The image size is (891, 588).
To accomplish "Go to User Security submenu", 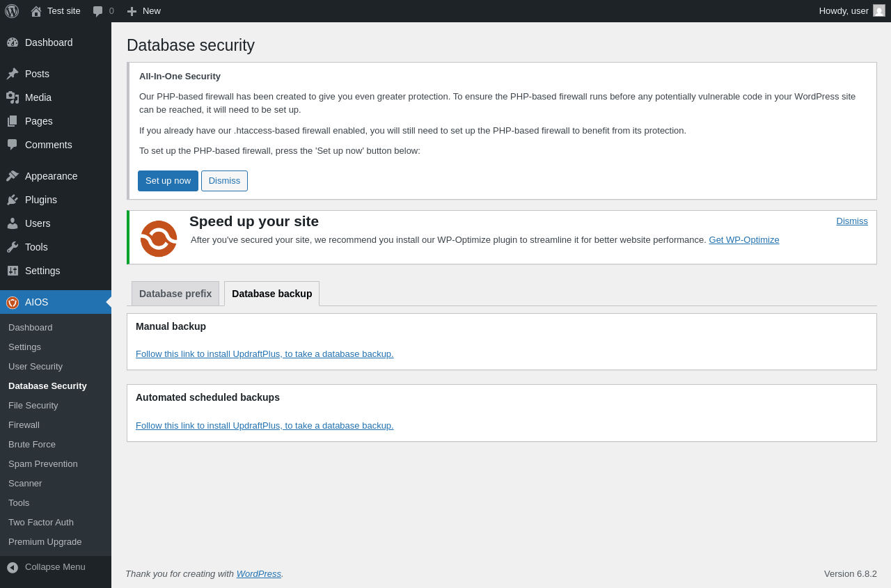I will [36, 366].
